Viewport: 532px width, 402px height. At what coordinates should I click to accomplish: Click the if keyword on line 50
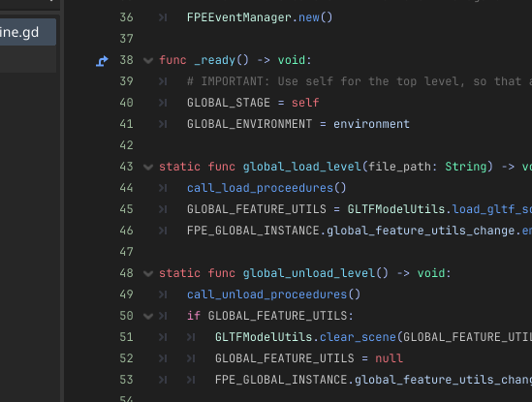coord(194,316)
